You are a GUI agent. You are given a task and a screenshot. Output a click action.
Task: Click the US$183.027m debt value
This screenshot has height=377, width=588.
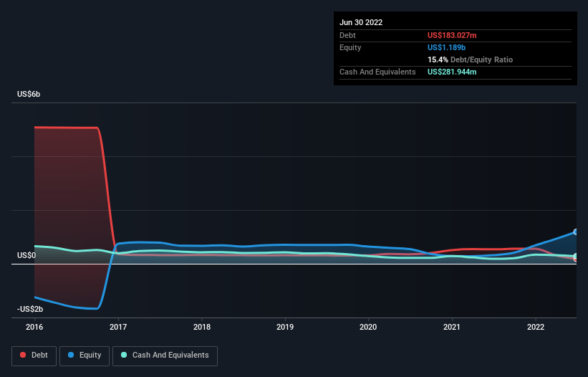click(x=452, y=35)
